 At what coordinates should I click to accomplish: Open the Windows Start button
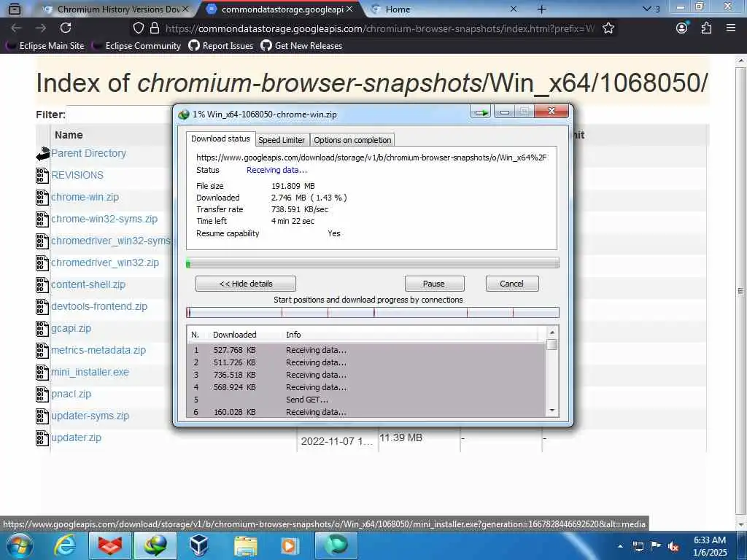[20, 545]
